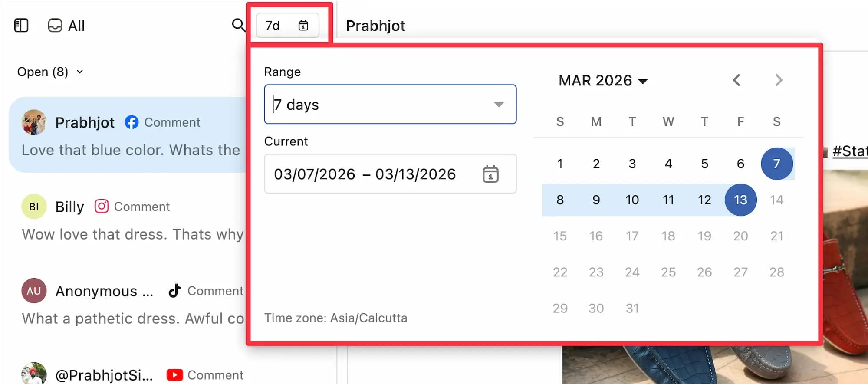Click calendar icon in Current date field
Image resolution: width=868 pixels, height=384 pixels.
click(490, 174)
